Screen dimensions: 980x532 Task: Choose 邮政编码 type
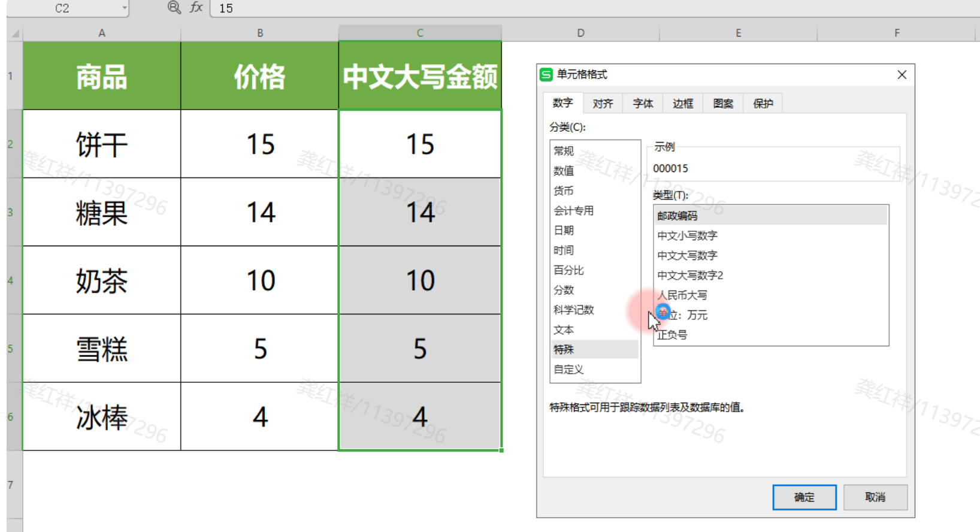point(770,216)
